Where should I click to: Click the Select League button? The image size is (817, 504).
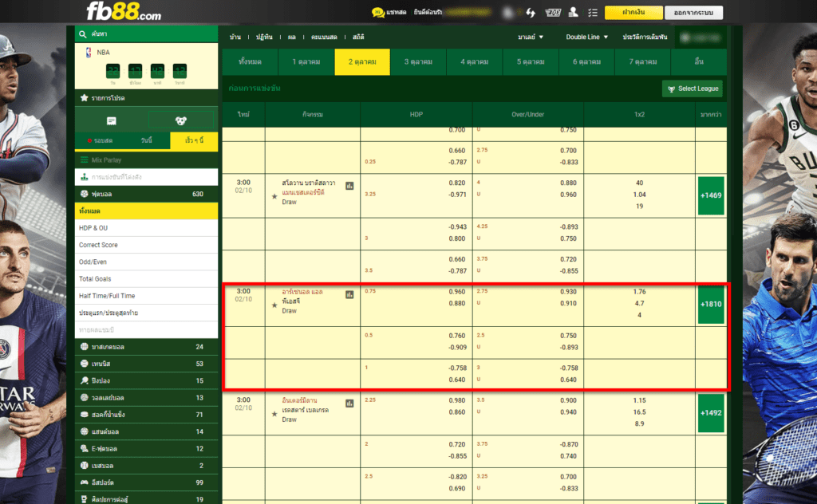693,89
